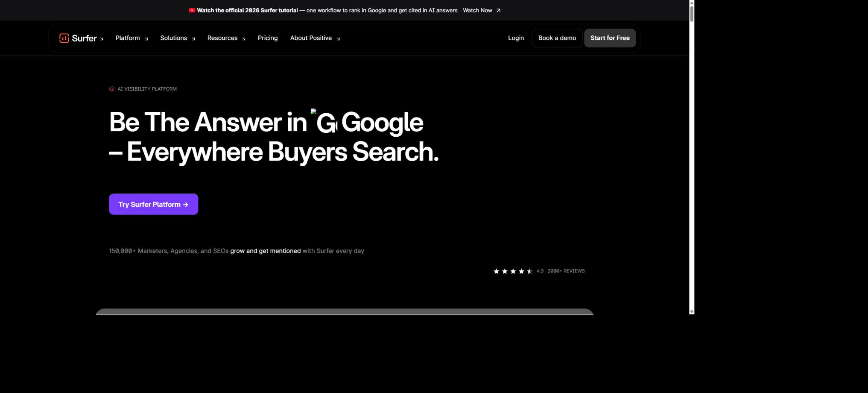Expand the Surfer logo dropdown arrow
868x393 pixels.
click(x=102, y=39)
